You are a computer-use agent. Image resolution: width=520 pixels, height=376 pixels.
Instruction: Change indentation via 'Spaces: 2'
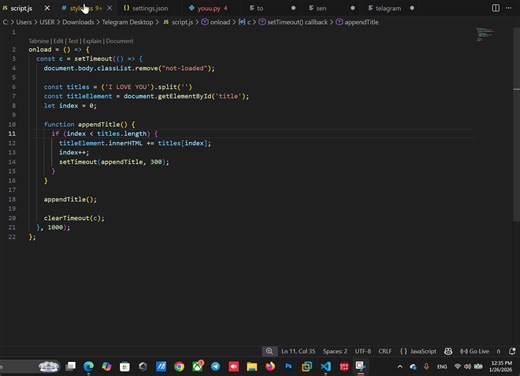tap(335, 351)
